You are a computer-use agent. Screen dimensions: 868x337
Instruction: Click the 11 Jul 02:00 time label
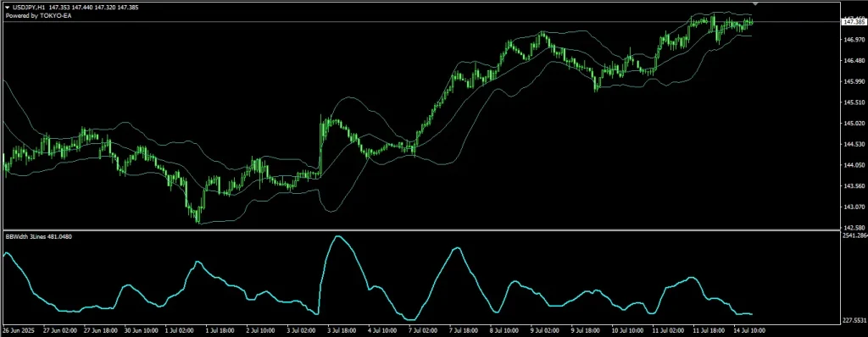(x=668, y=330)
